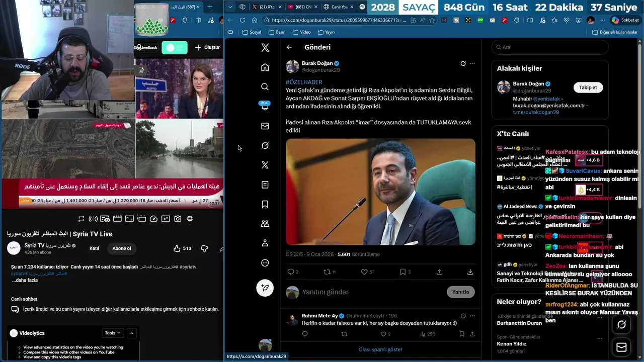Open gear settings icon under video
The height and width of the screenshot is (362, 644).
[190, 219]
